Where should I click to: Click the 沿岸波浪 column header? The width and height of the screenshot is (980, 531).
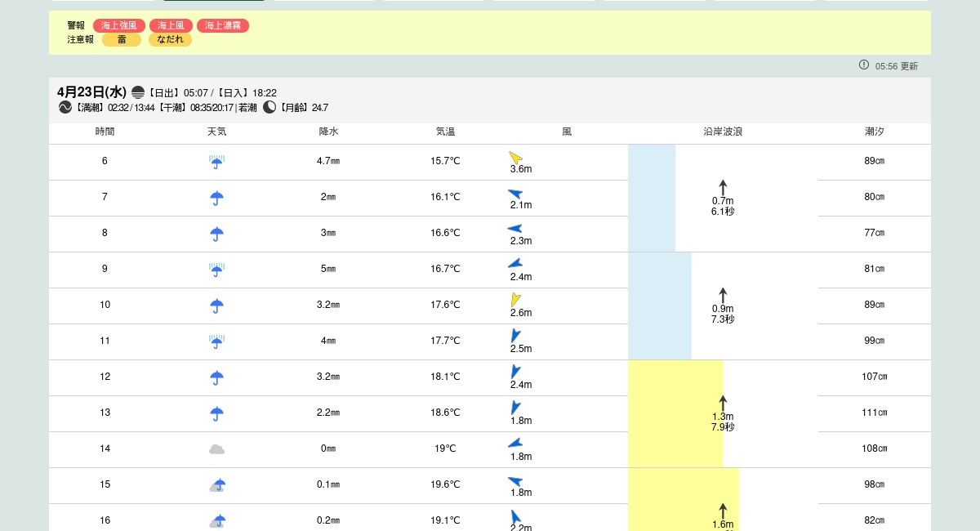click(x=723, y=132)
